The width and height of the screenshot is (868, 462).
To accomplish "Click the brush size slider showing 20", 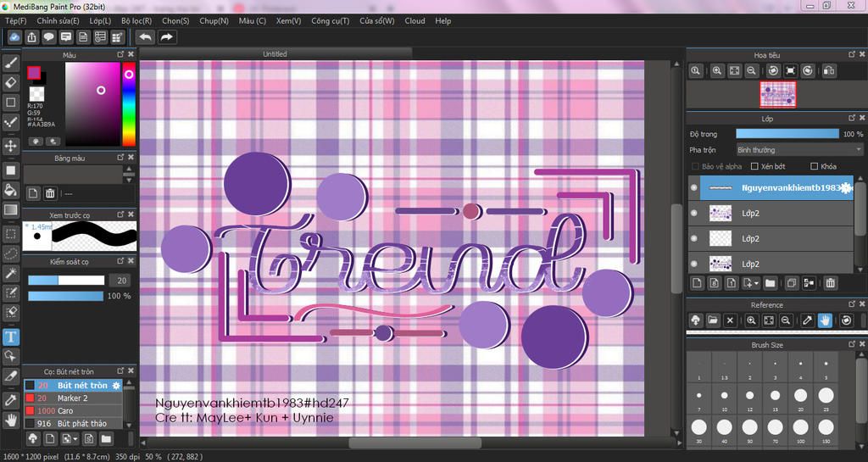I will pyautogui.click(x=66, y=281).
